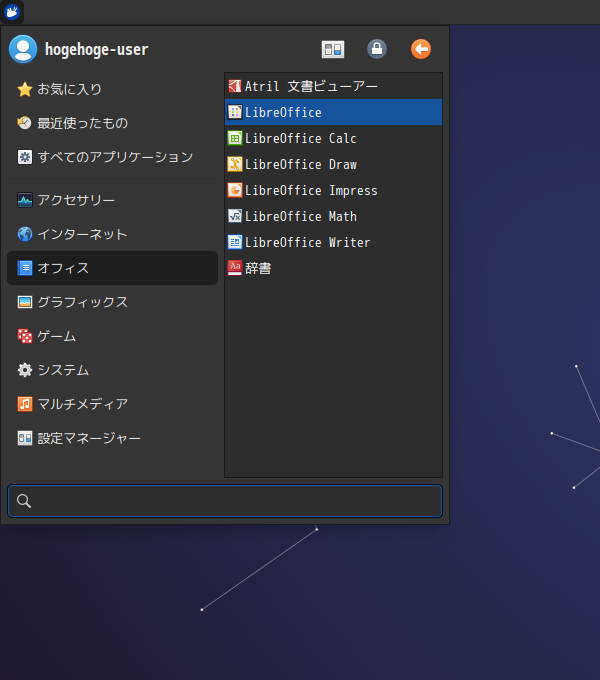Launch the 辞書 dictionary app
This screenshot has height=680, width=600.
point(333,268)
